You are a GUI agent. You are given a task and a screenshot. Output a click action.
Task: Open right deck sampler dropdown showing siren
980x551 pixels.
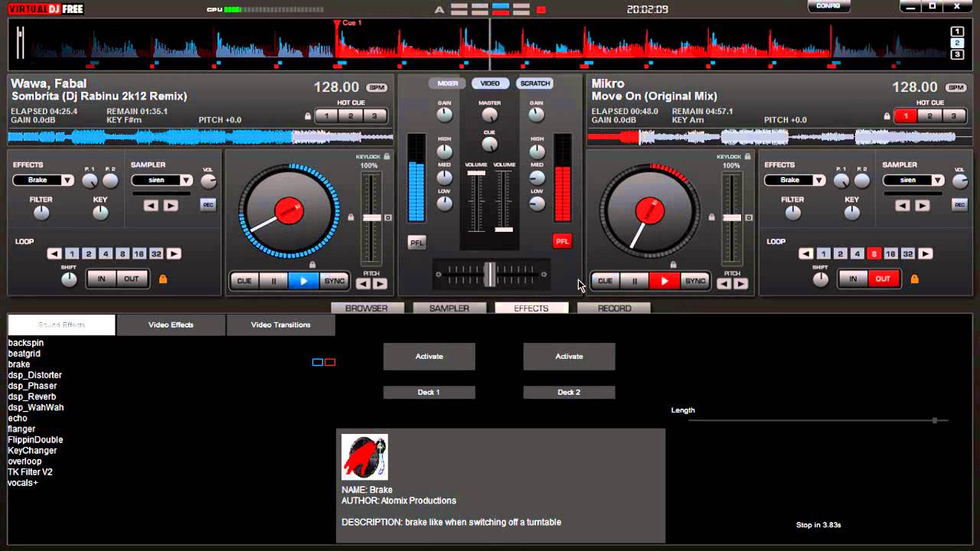[914, 180]
